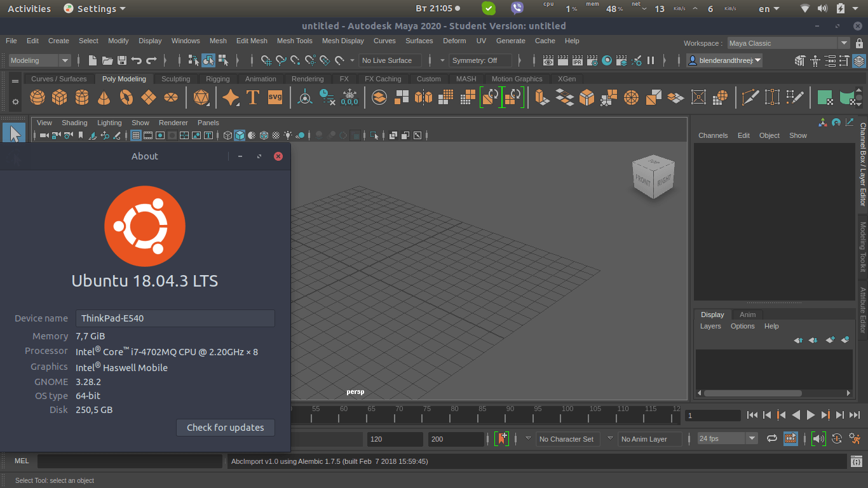
Task: Go to start of playback range
Action: [x=752, y=415]
